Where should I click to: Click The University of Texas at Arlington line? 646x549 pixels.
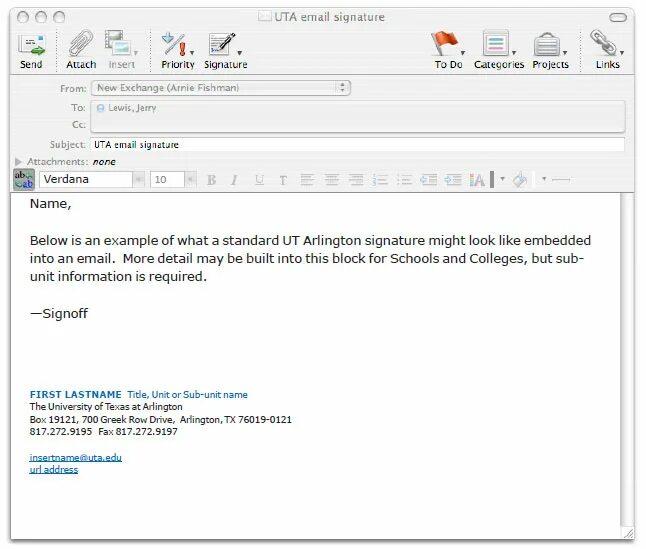106,407
